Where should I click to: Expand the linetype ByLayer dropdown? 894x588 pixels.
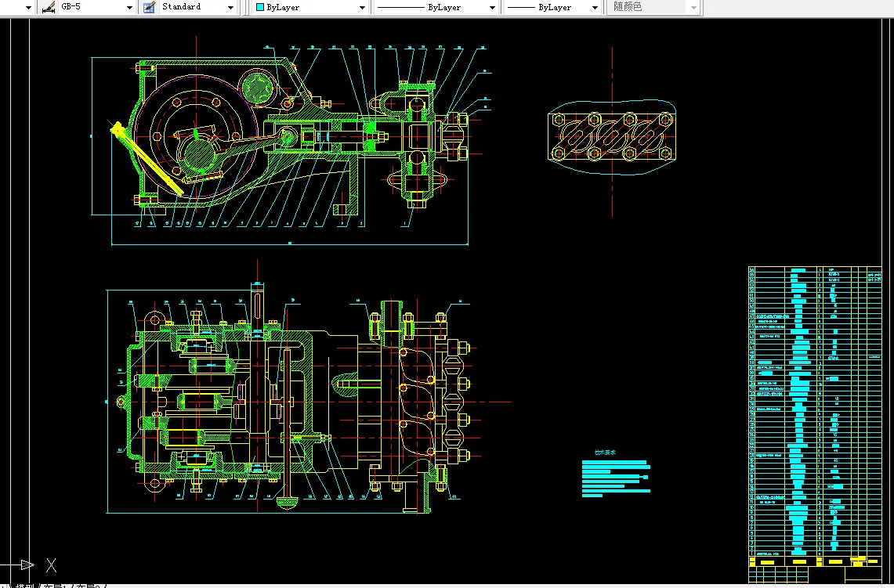click(x=492, y=7)
